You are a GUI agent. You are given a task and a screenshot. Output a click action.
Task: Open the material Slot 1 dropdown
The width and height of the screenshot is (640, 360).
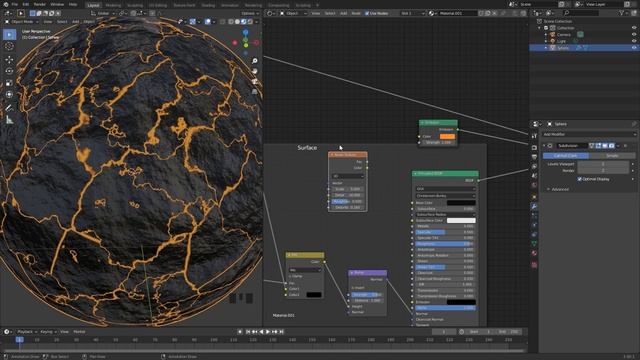pyautogui.click(x=413, y=13)
